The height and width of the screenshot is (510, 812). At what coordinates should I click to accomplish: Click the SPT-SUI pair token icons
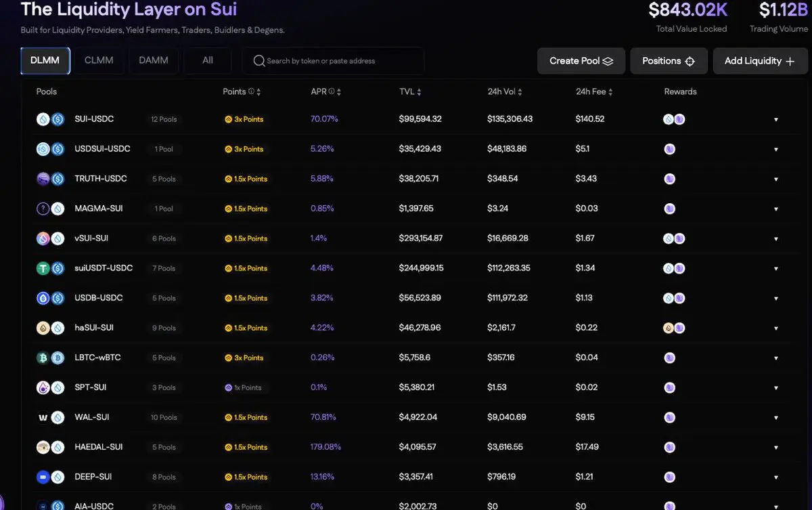tap(50, 387)
